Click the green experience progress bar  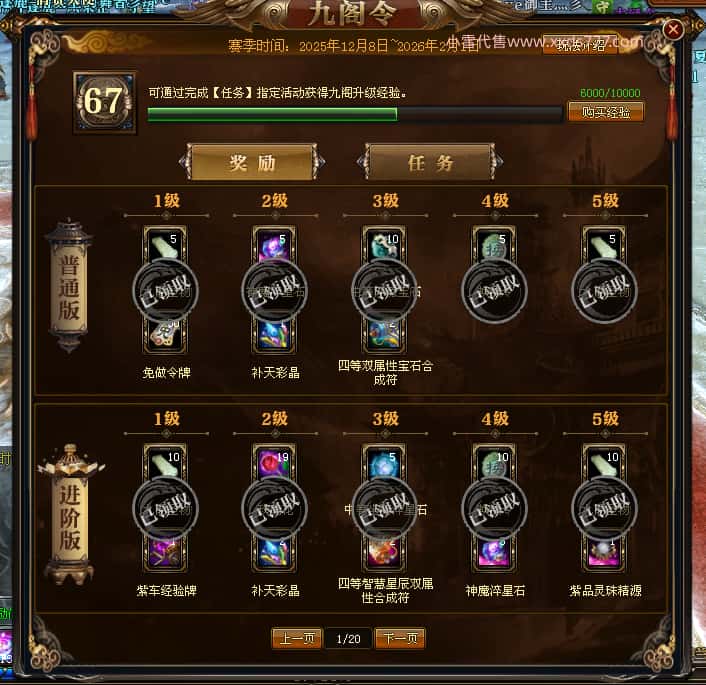click(355, 114)
